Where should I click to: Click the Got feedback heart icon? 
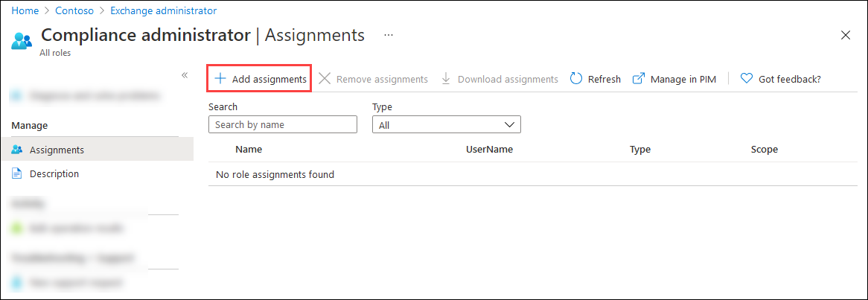tap(747, 79)
